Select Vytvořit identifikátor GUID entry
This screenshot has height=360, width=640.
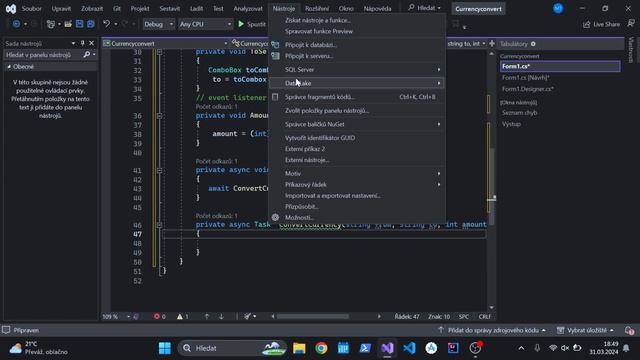[x=357, y=138]
